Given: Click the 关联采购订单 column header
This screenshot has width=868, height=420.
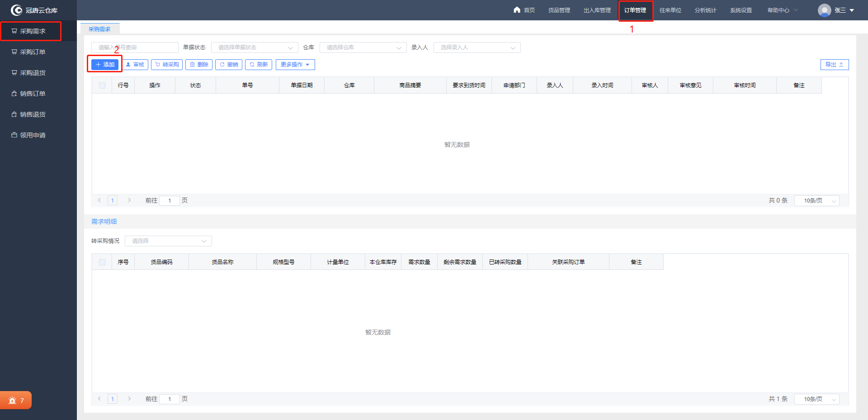Looking at the screenshot, I should 568,262.
